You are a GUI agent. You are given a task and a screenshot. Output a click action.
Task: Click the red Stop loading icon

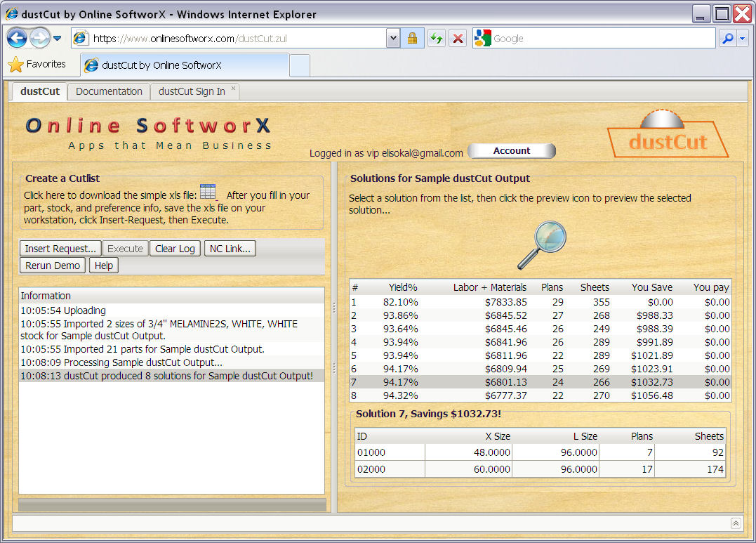pos(458,38)
